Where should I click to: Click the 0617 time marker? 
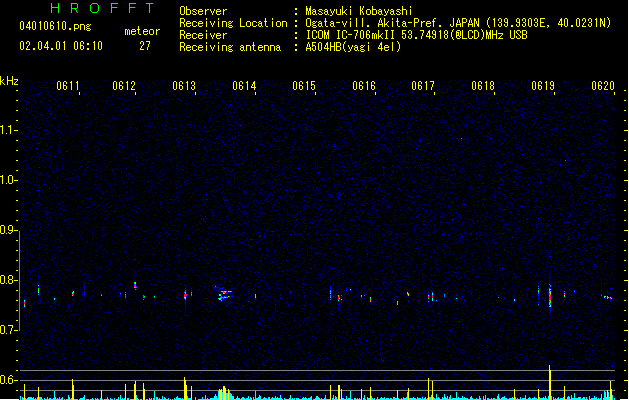[x=423, y=86]
